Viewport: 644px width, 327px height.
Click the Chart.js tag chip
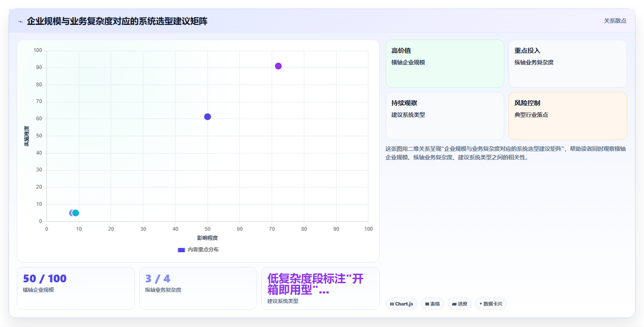tap(401, 304)
